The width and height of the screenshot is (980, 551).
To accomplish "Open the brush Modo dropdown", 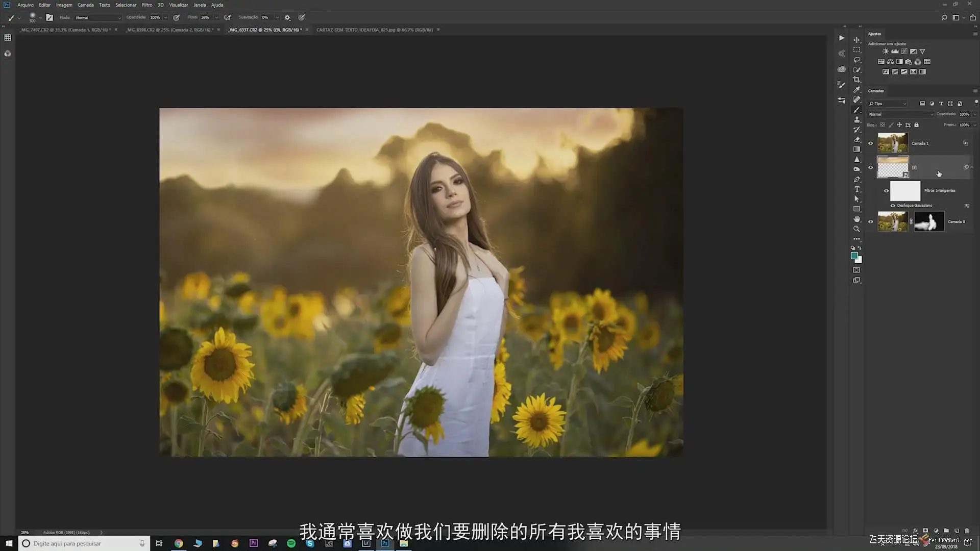I will point(98,18).
